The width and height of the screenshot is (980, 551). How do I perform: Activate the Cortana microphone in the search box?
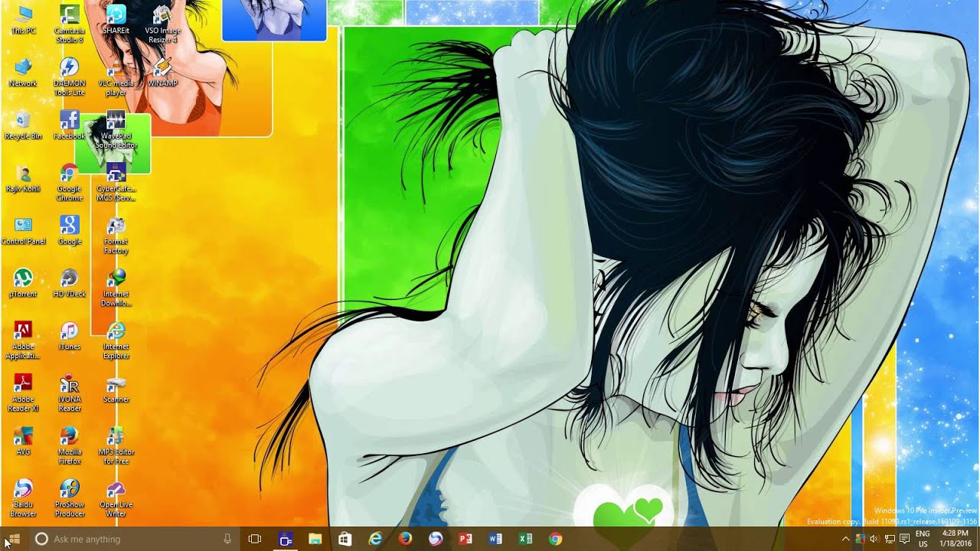pyautogui.click(x=227, y=539)
